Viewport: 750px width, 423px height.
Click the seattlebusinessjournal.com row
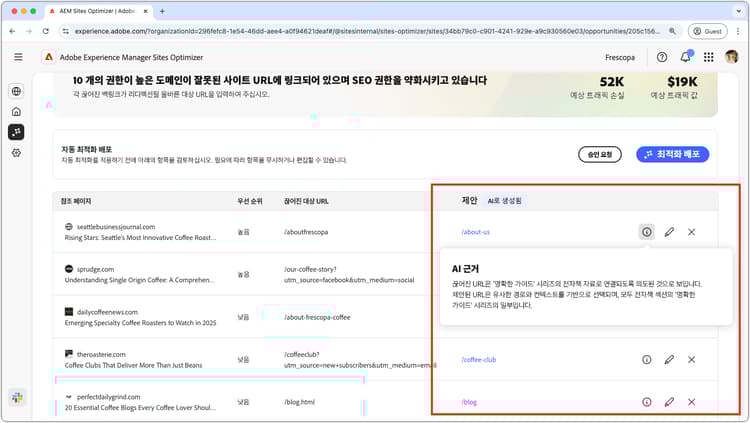click(x=385, y=232)
